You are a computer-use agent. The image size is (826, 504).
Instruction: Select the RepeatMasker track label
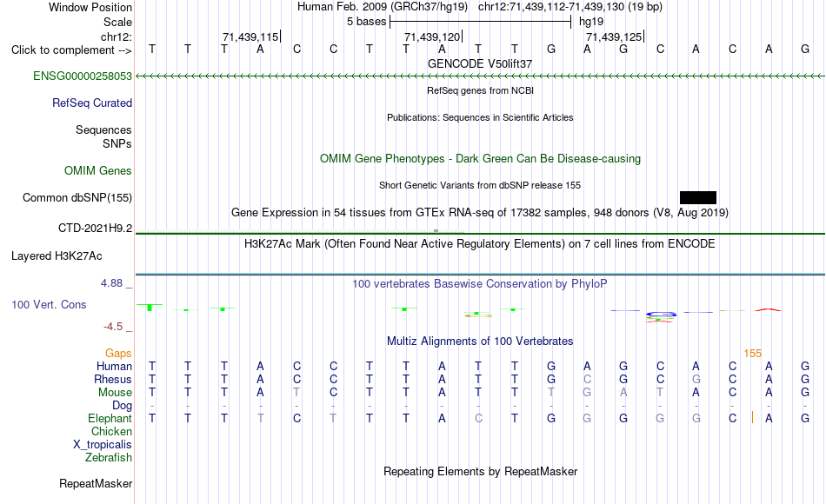96,483
